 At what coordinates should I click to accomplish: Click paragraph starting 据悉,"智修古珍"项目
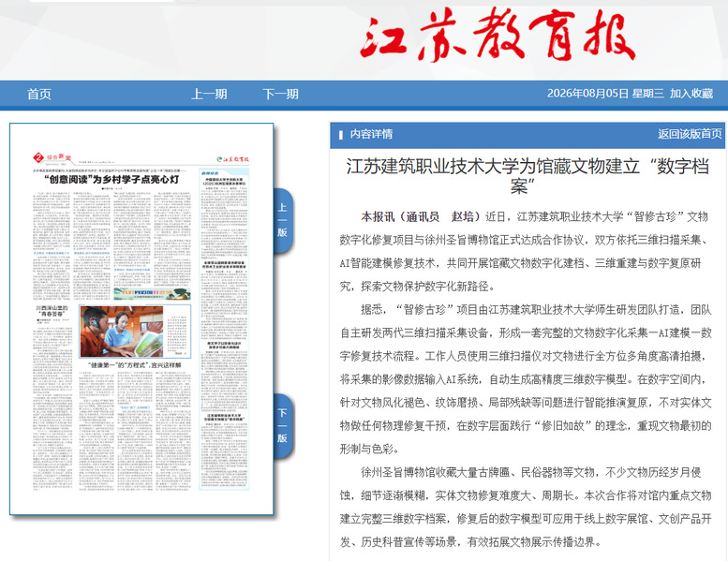pyautogui.click(x=526, y=379)
